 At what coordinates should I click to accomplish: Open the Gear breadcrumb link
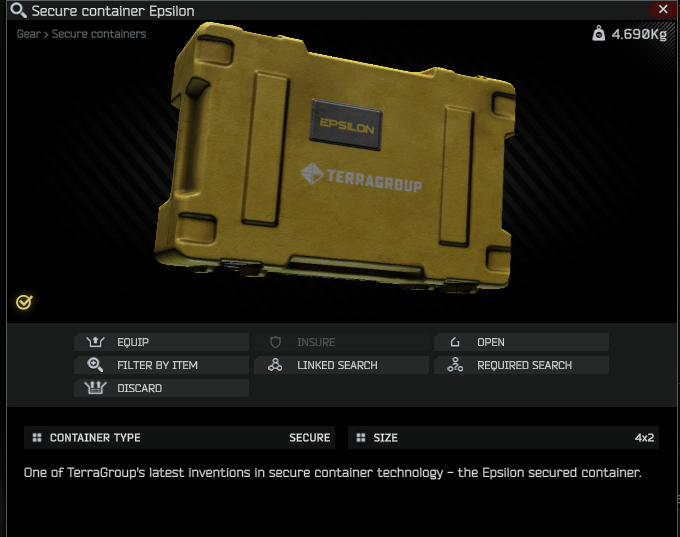pos(29,34)
